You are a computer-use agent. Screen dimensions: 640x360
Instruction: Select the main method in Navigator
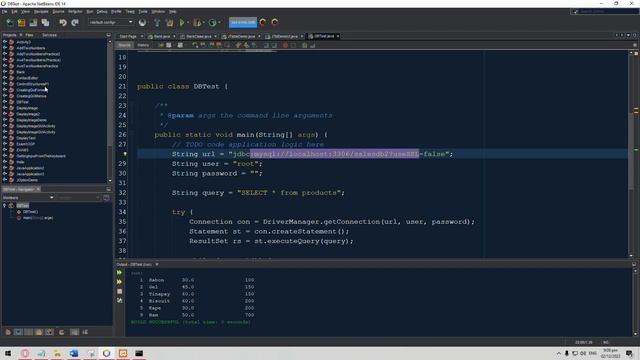38,218
